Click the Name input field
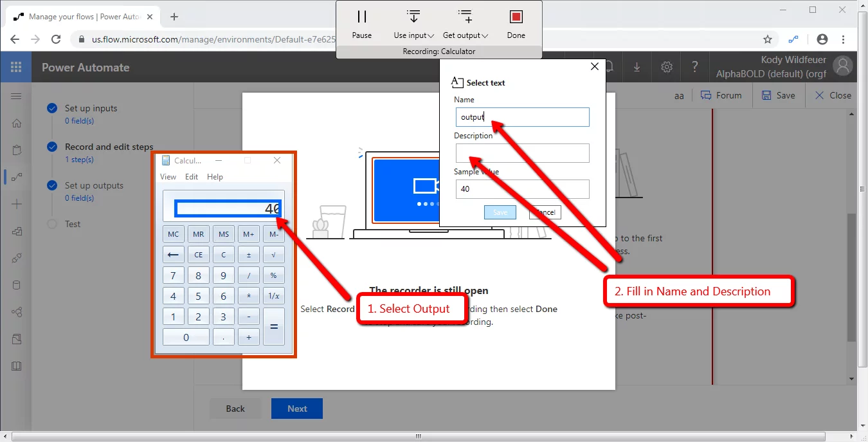 coord(522,117)
